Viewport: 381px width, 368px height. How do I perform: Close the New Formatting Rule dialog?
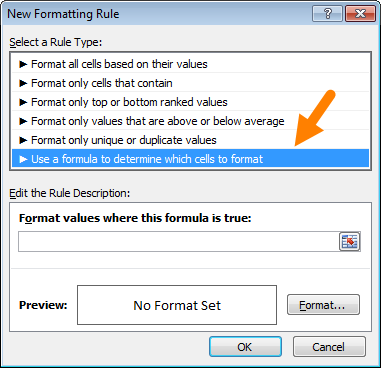pos(361,14)
